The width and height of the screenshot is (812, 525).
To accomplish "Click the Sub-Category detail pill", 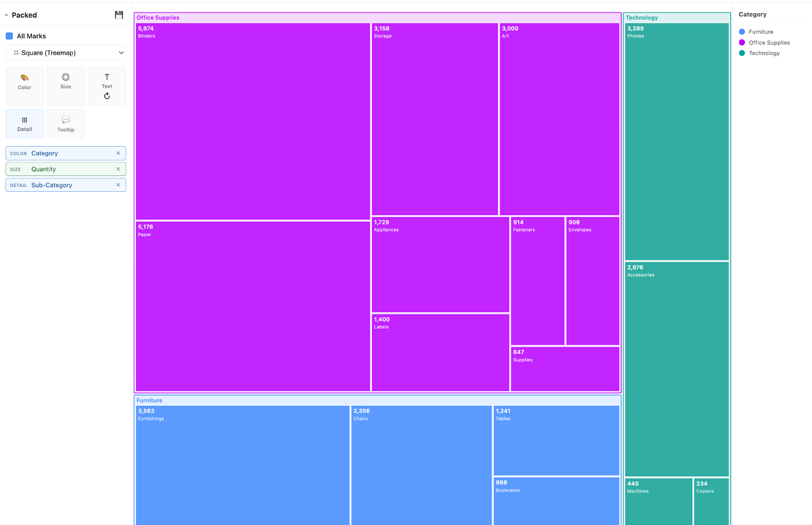I will tap(66, 185).
